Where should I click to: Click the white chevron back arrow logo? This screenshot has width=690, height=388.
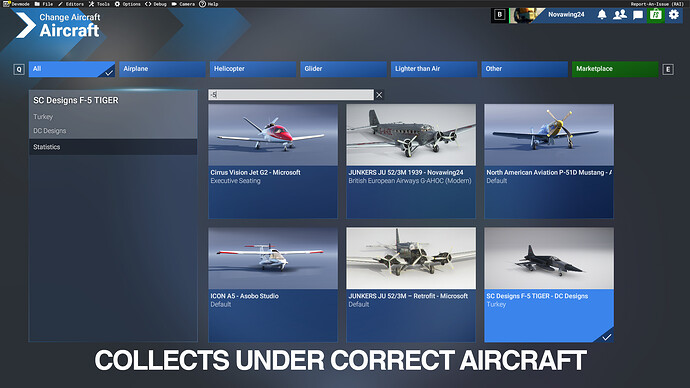(x=26, y=25)
